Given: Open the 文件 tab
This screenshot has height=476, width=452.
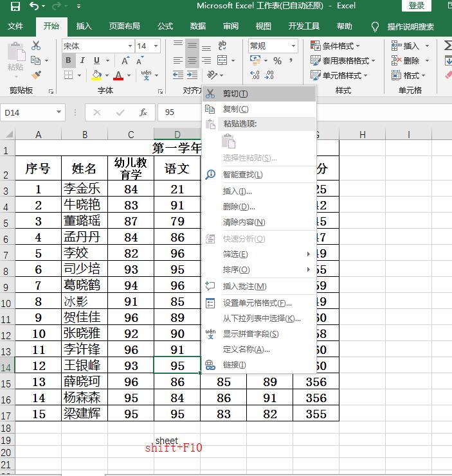Looking at the screenshot, I should pos(15,26).
